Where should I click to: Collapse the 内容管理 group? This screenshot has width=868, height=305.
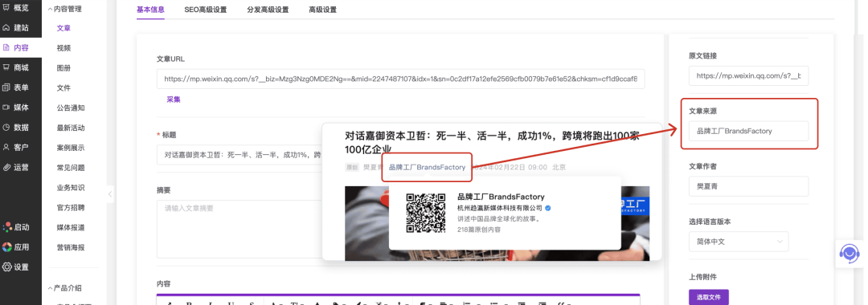tap(65, 9)
